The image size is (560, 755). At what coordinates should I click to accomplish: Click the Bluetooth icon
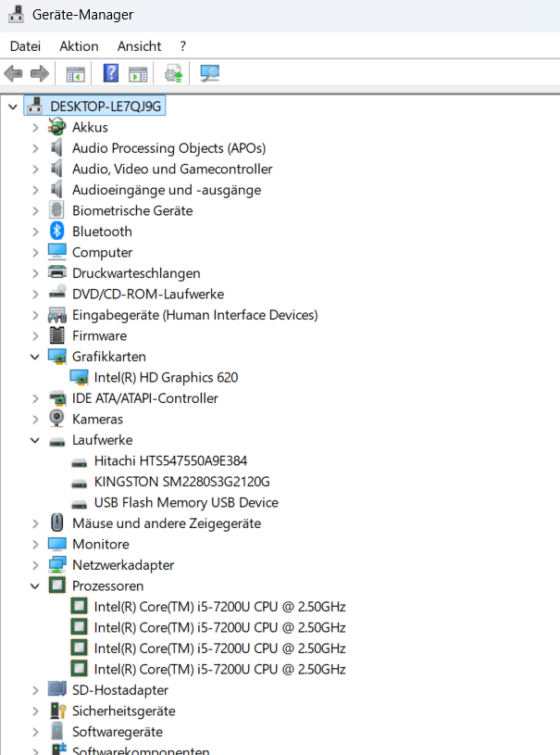(x=56, y=231)
